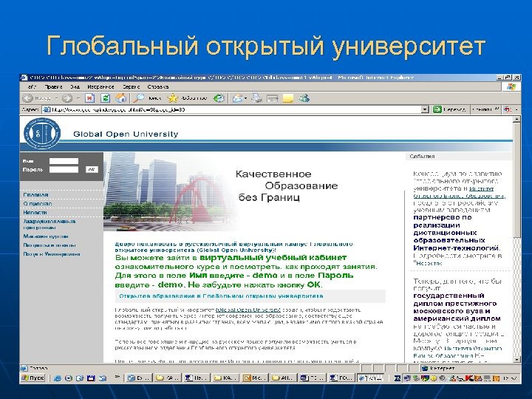The width and height of the screenshot is (532, 399).
Task: Click the Интернет zone icon in status bar
Action: (424, 368)
